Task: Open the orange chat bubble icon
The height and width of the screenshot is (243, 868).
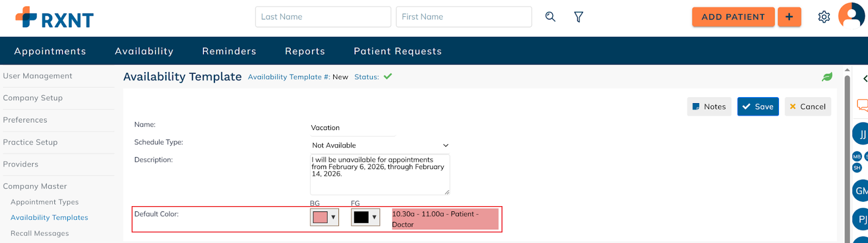Action: pyautogui.click(x=862, y=105)
